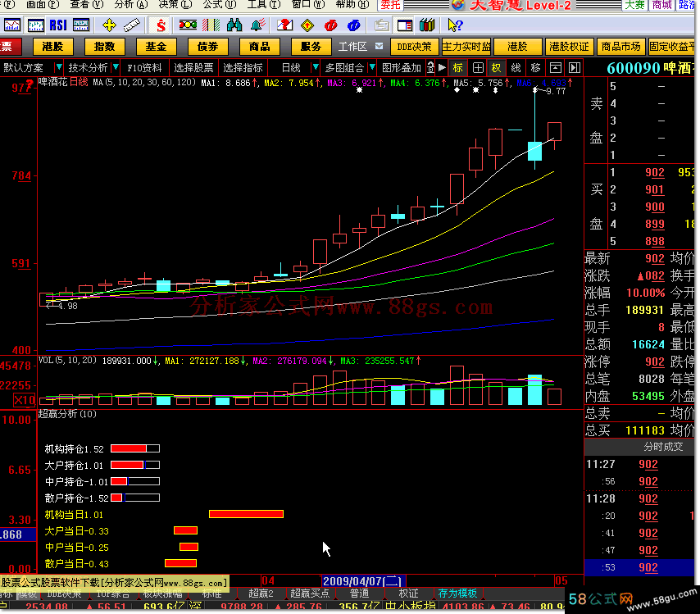The width and height of the screenshot is (700, 614).
Task: Click the red S dollar icon
Action: pyautogui.click(x=161, y=25)
